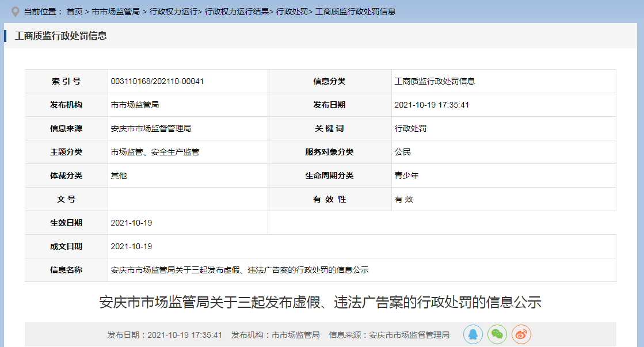Viewport: 644px width, 347px height.
Task: Go to 首页 in the breadcrumb
Action: [x=74, y=12]
